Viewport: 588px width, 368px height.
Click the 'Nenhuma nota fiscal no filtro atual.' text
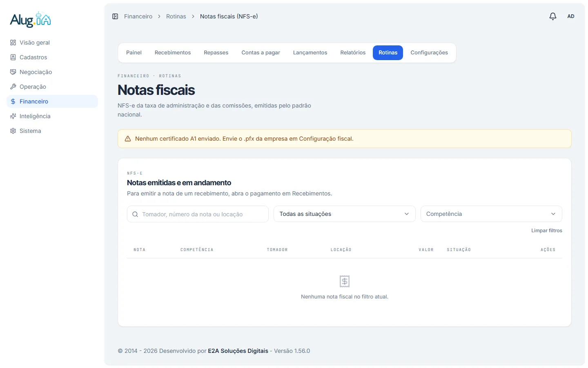(x=345, y=297)
